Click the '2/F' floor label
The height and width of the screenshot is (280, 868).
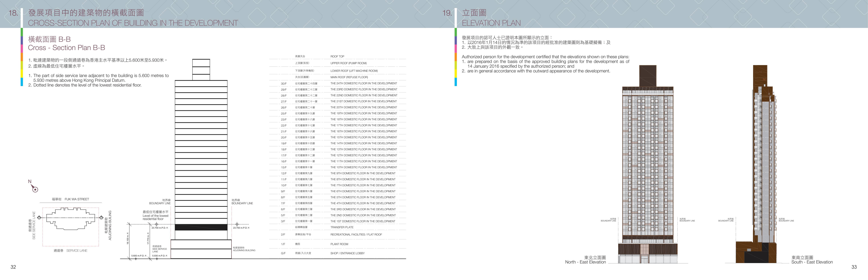click(x=283, y=235)
